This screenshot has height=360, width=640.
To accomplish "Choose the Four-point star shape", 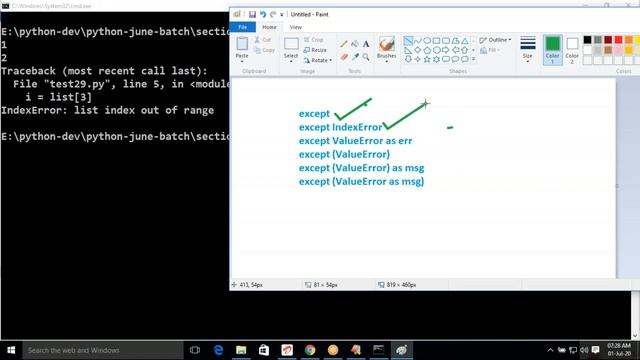I will (x=418, y=60).
